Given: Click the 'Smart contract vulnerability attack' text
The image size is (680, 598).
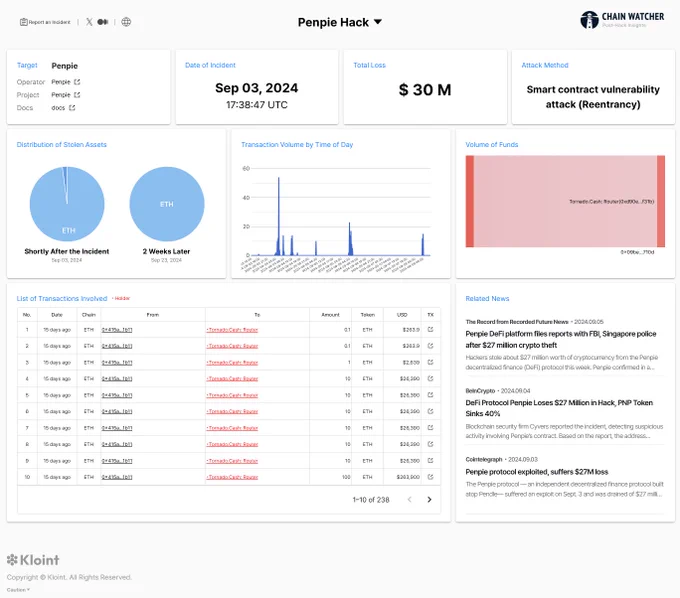Looking at the screenshot, I should tap(593, 97).
